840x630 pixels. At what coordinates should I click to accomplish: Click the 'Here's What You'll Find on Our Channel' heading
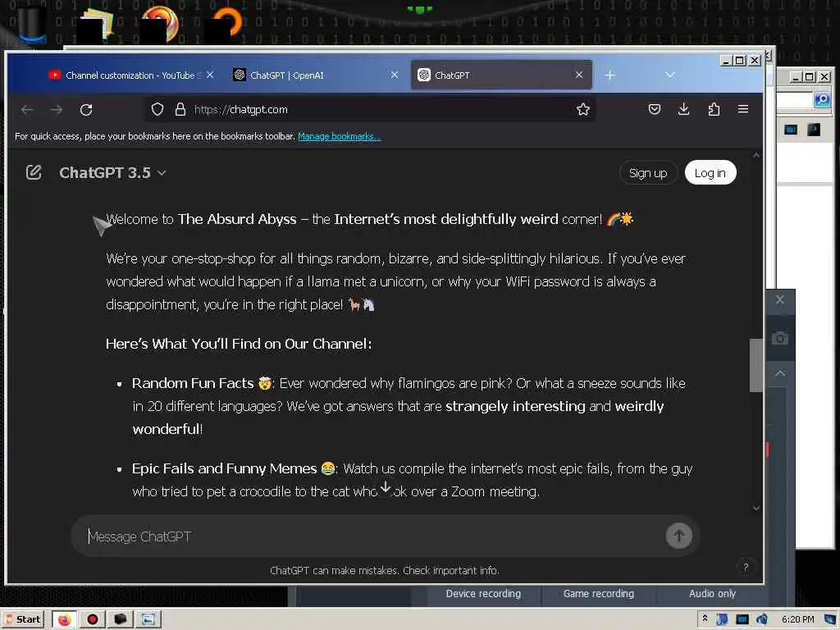pos(239,344)
